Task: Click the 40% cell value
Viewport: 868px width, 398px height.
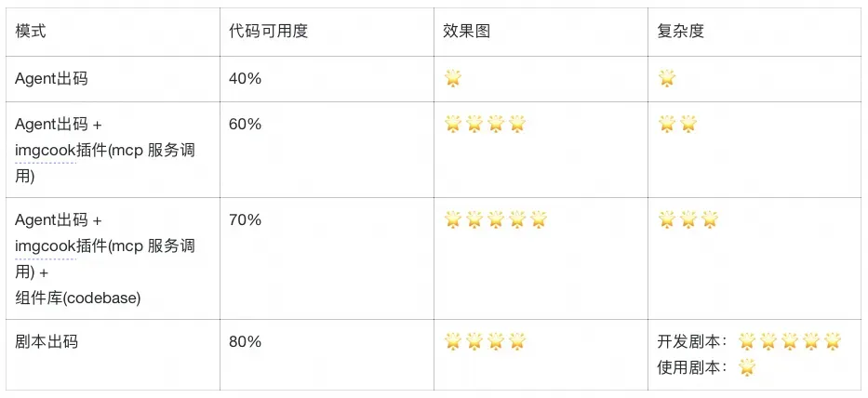Action: click(x=245, y=79)
